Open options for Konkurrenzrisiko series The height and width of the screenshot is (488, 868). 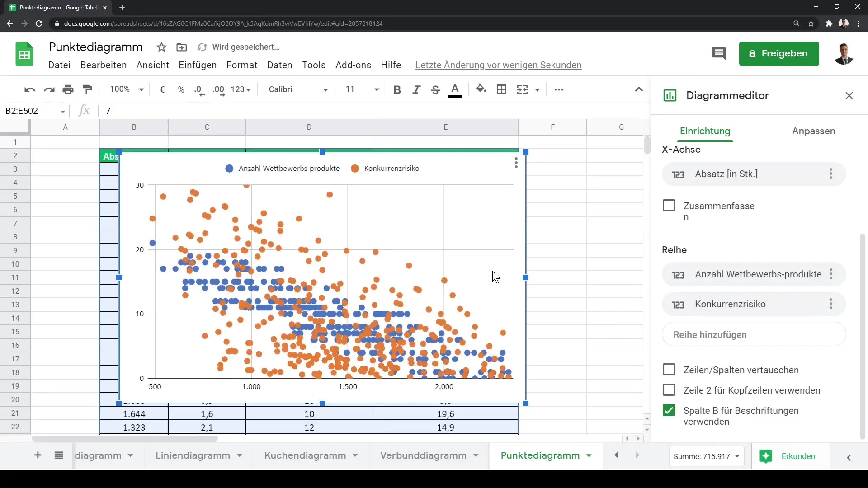click(x=830, y=304)
